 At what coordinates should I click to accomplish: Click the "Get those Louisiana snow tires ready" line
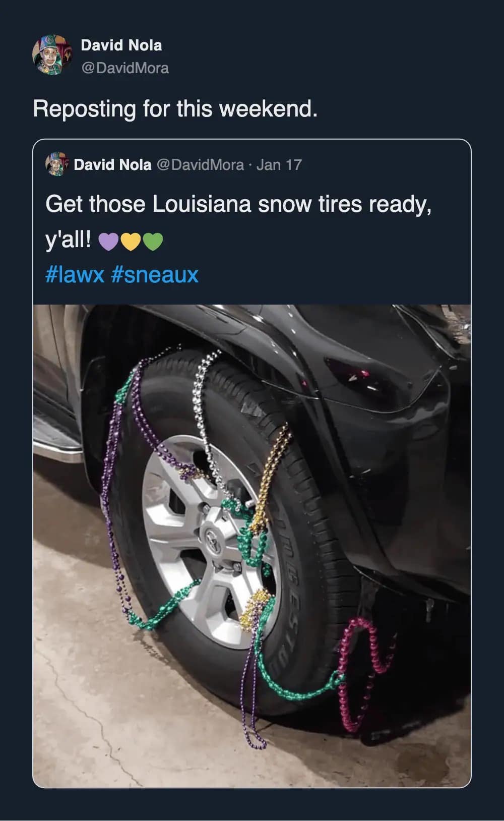[x=238, y=204]
